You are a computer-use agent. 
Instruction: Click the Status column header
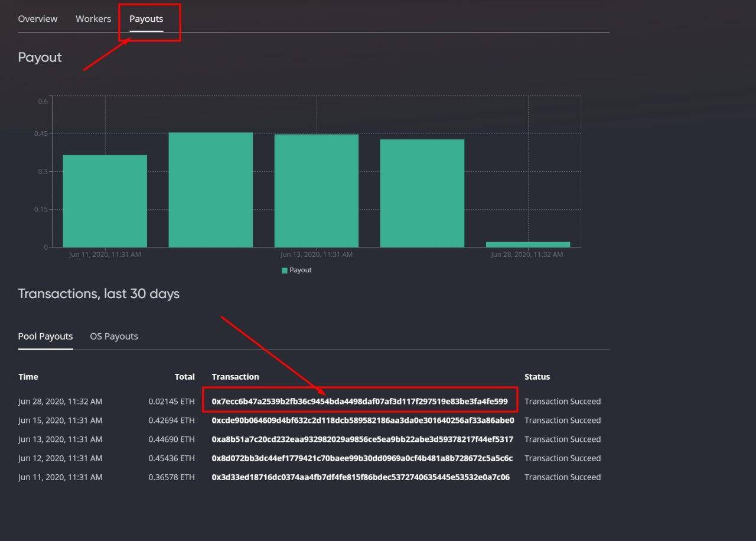tap(537, 376)
